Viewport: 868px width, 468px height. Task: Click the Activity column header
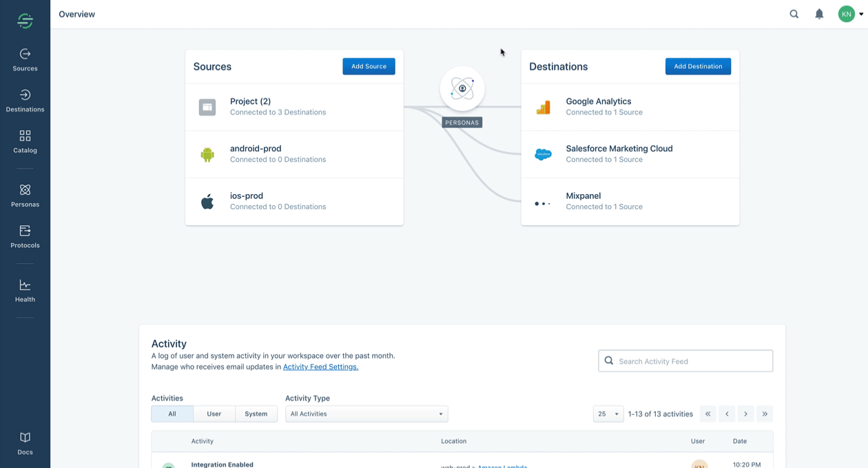[x=203, y=441]
